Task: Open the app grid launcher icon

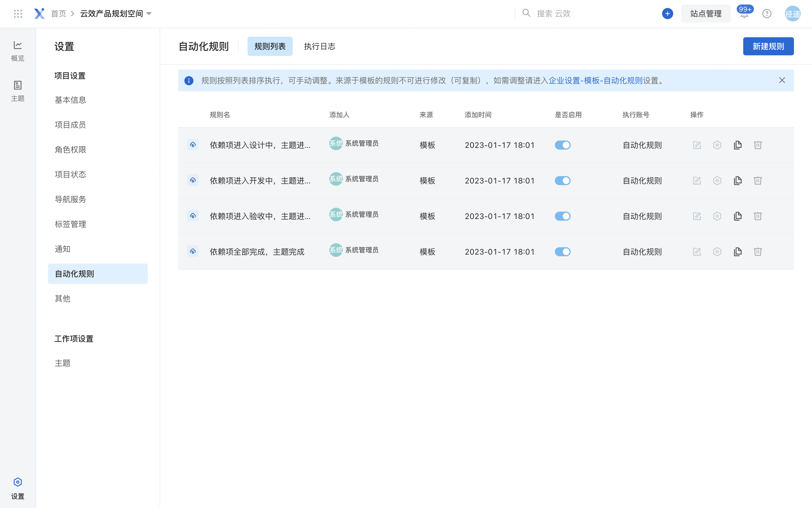Action: [18, 14]
